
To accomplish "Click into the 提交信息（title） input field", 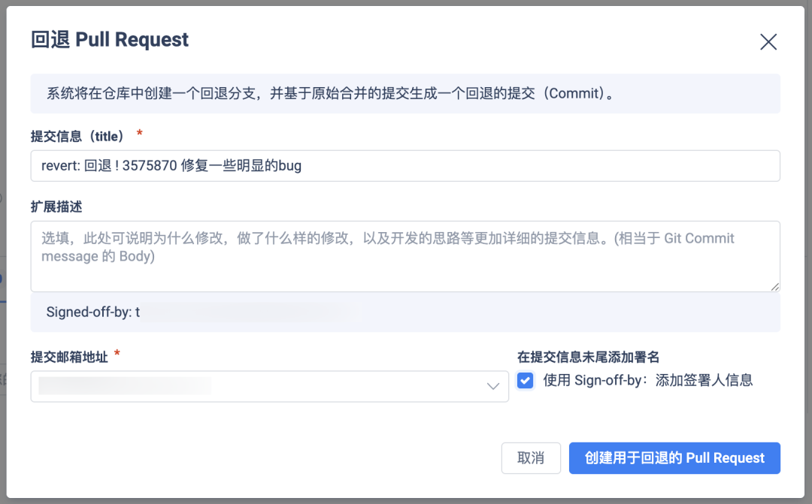I will click(x=405, y=165).
